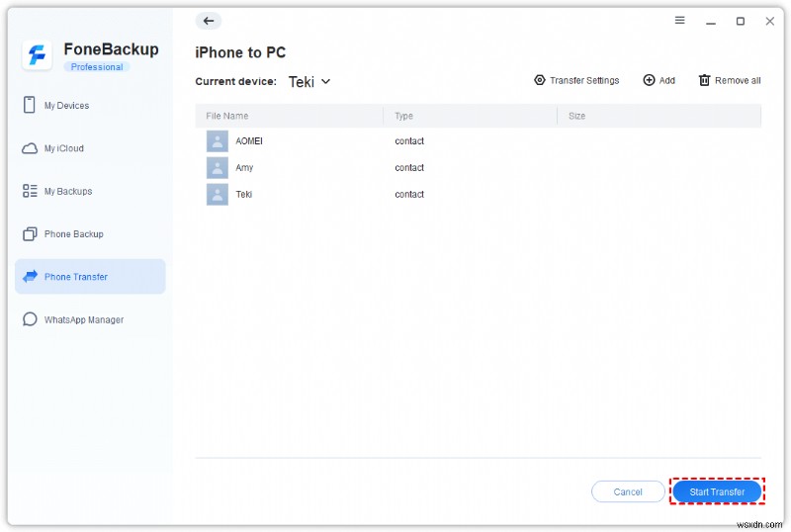Screen dimensions: 791x532
Task: Click the Remove all trash icon
Action: [704, 80]
